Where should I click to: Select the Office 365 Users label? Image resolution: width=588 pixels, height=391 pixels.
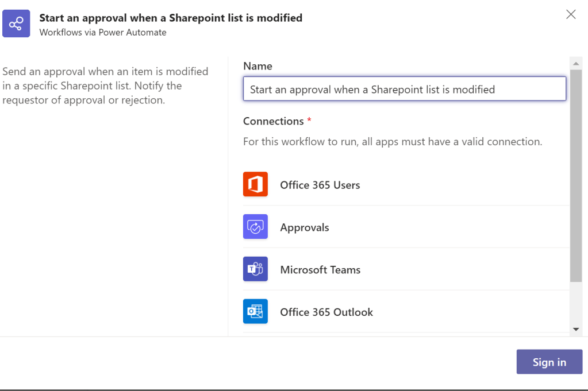point(320,185)
